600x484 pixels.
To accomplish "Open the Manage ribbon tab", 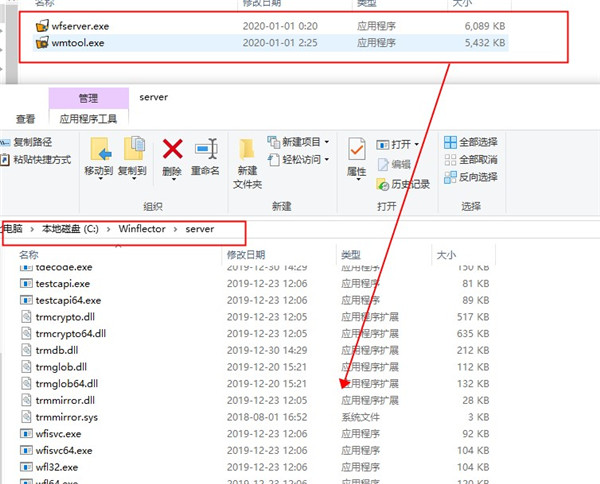I will click(x=88, y=98).
